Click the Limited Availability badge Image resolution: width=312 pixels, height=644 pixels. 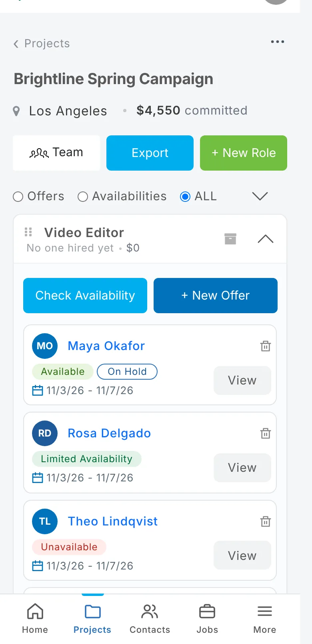point(87,459)
